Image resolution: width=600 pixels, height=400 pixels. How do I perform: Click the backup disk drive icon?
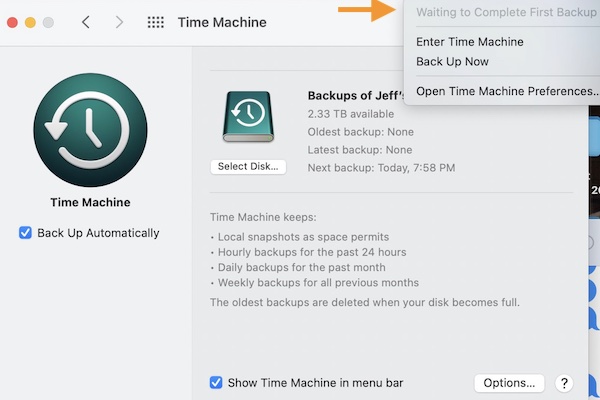click(248, 116)
